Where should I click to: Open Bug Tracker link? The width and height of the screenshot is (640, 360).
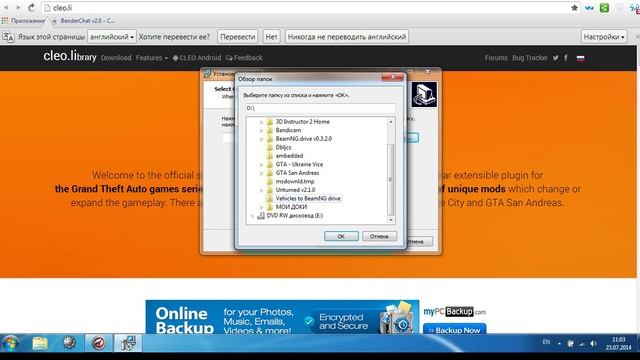[530, 58]
